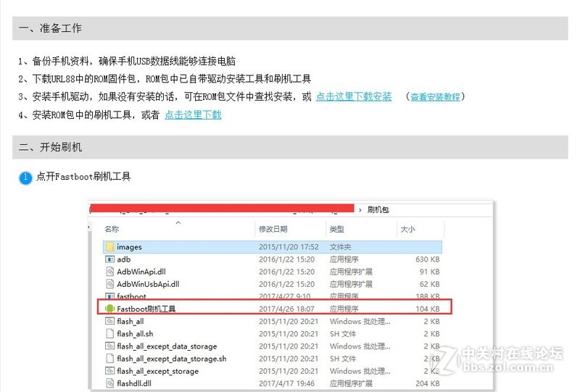Click the adb application icon

(110, 259)
